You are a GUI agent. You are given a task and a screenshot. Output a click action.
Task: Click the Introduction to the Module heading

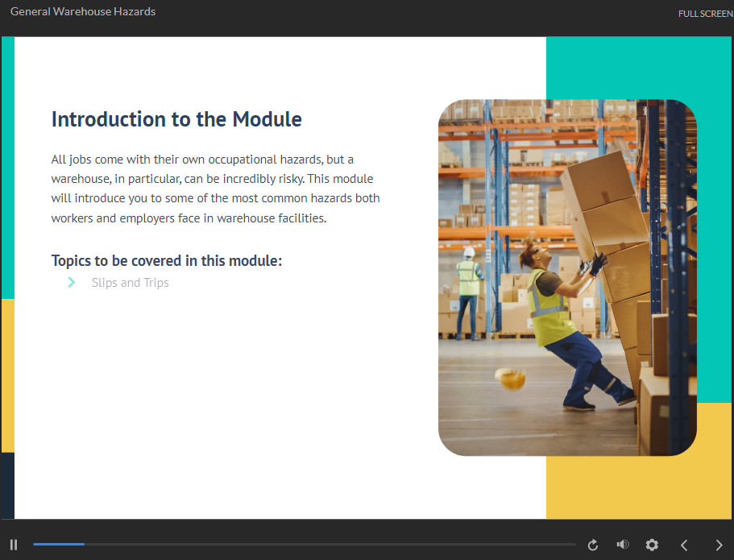(x=176, y=119)
